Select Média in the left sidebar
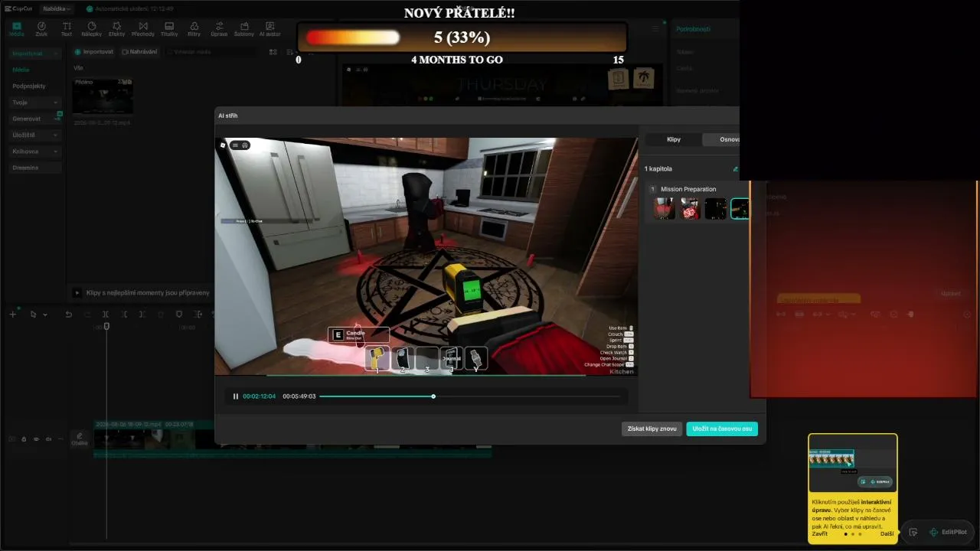The width and height of the screenshot is (980, 551). (x=21, y=70)
